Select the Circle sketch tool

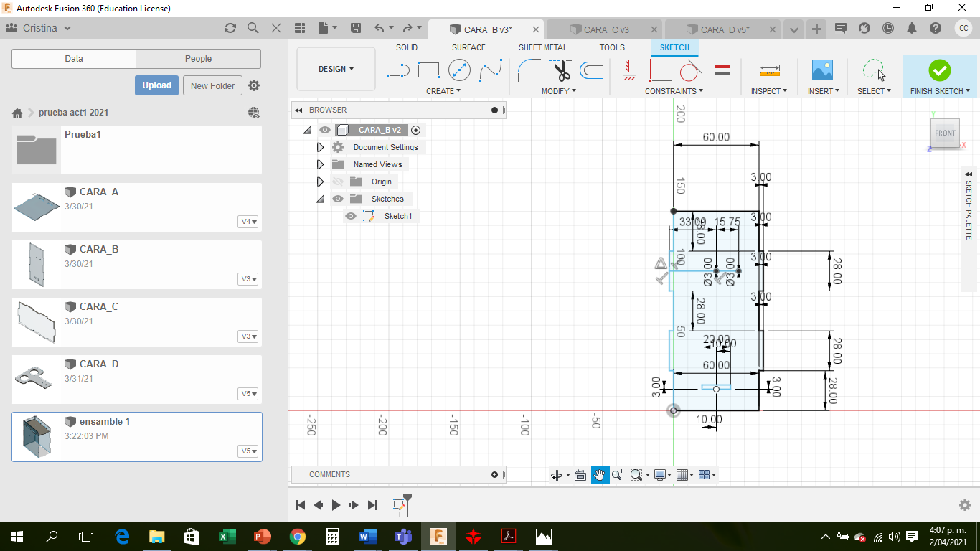[x=459, y=70]
